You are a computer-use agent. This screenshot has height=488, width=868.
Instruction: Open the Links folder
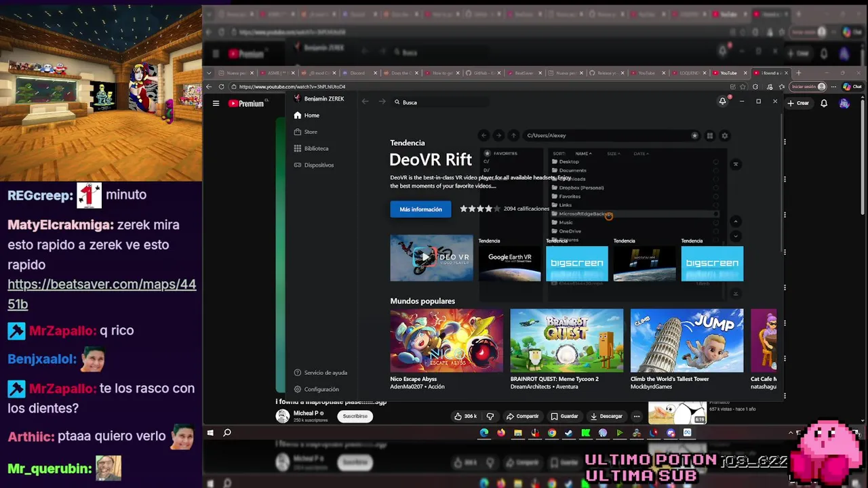point(562,205)
